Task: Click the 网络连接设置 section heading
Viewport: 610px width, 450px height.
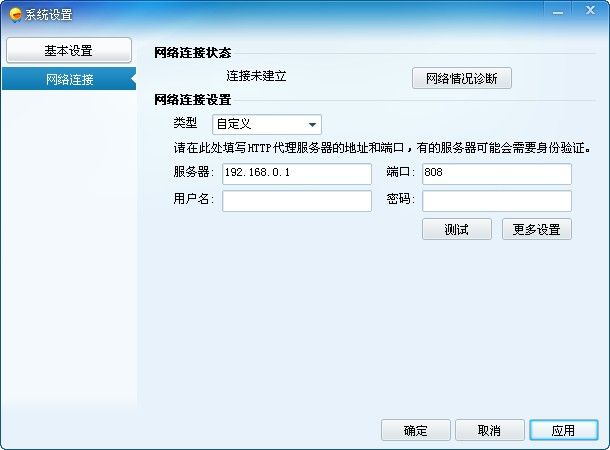Action: (x=193, y=100)
